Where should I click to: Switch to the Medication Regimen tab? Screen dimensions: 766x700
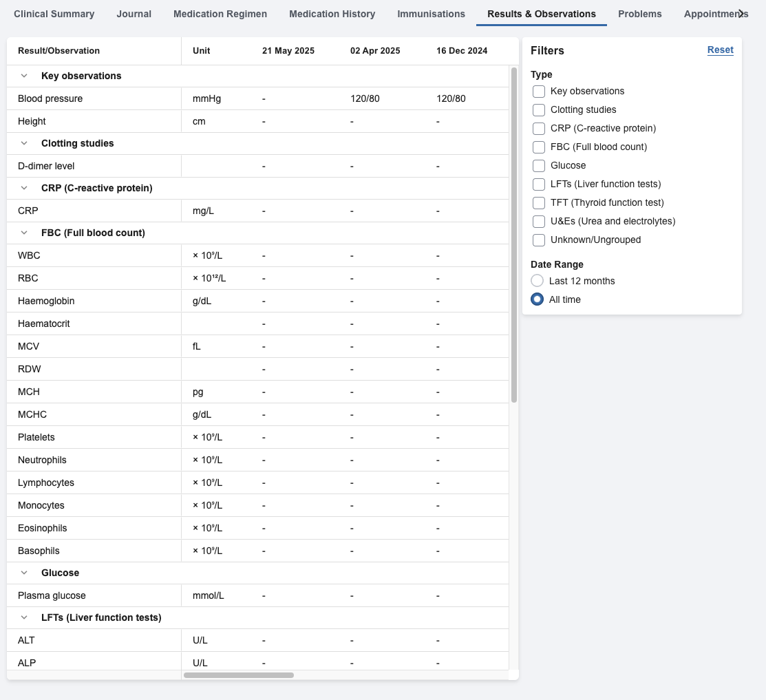[220, 14]
